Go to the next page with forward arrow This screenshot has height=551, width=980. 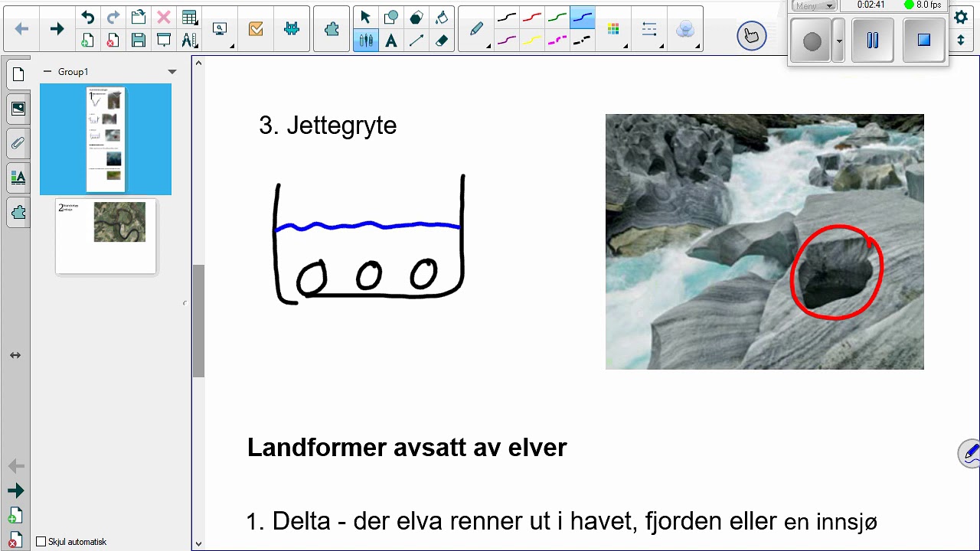click(57, 29)
